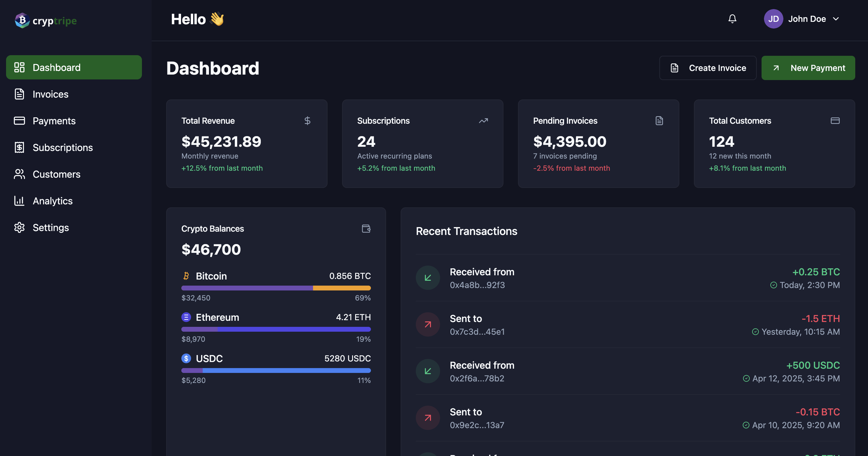Expand the John Doe account dropdown chevron
Viewport: 868px width, 456px height.
click(836, 19)
